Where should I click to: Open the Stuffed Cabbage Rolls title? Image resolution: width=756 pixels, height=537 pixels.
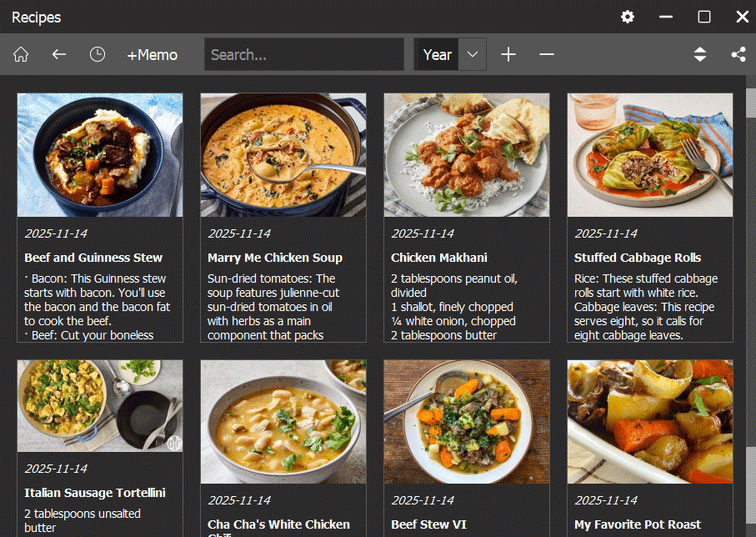coord(638,258)
